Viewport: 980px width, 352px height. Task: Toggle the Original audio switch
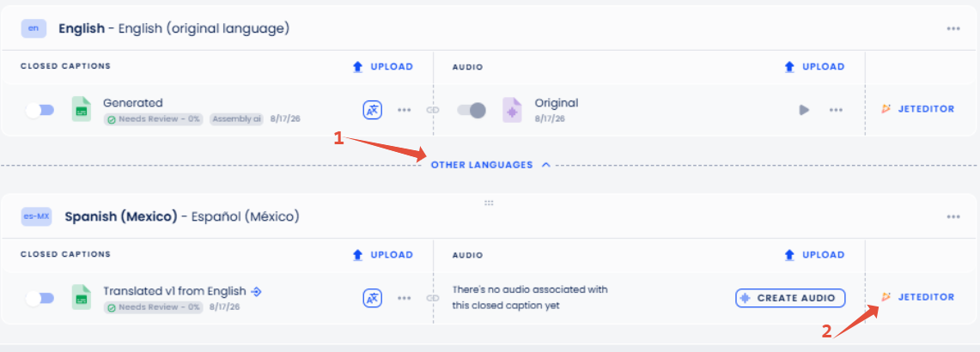[x=472, y=110]
